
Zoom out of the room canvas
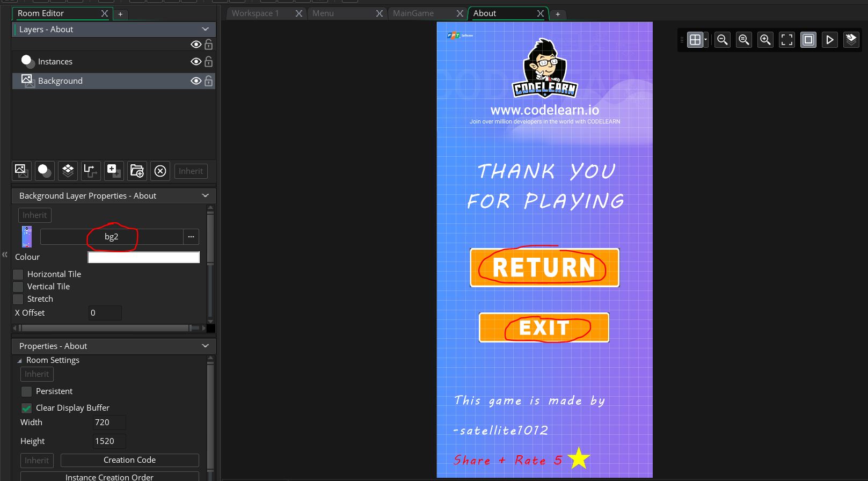pyautogui.click(x=723, y=40)
